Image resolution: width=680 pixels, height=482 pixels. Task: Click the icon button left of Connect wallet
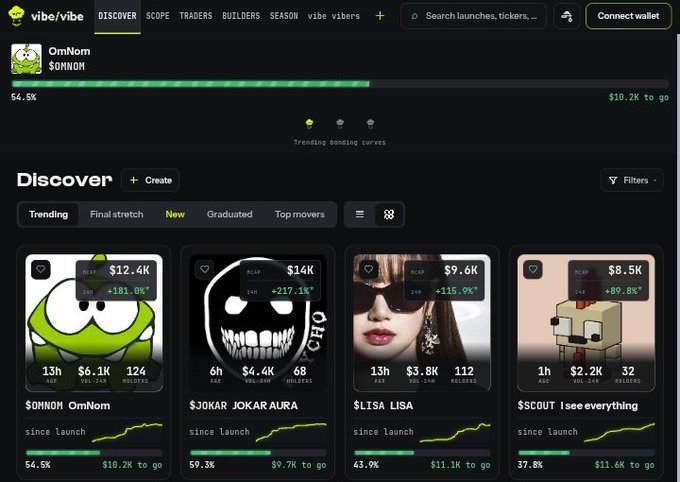[x=566, y=16]
